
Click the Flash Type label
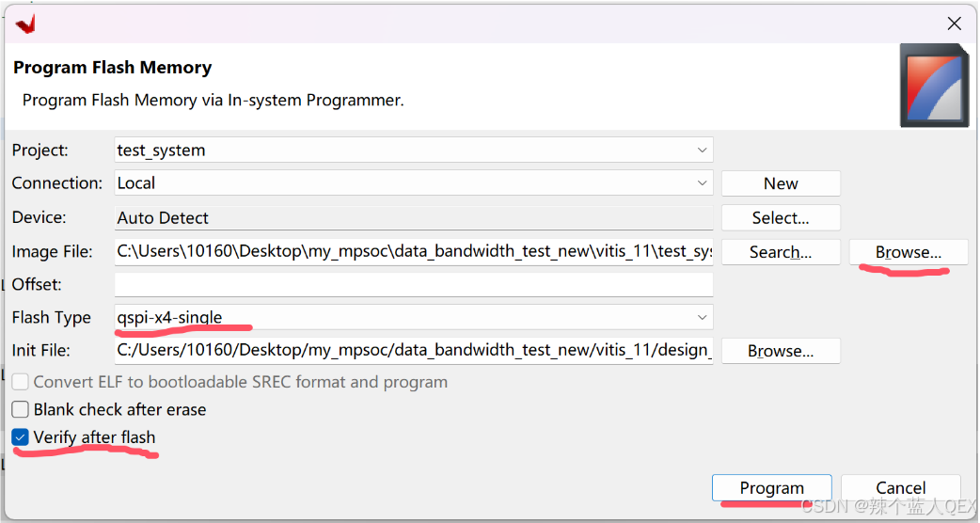point(51,317)
